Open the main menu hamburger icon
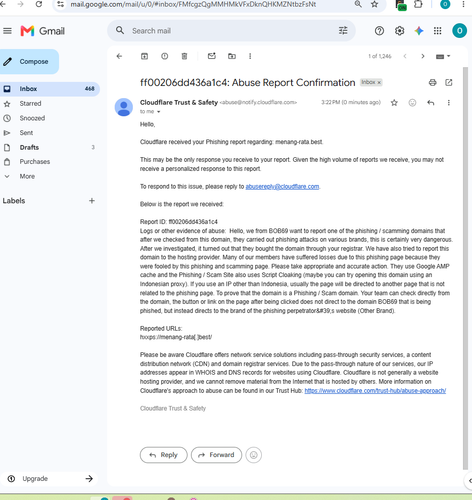The width and height of the screenshot is (472, 500). click(x=7, y=31)
